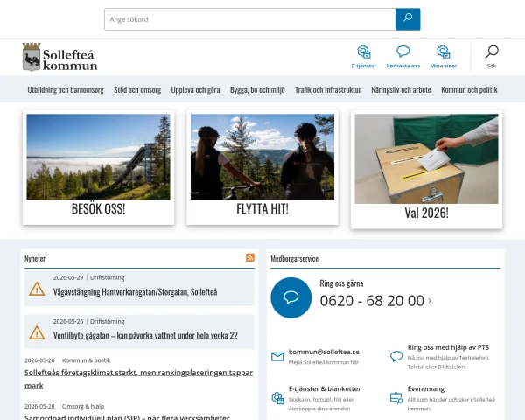Click calendar icon beside Evenemang
The height and width of the screenshot is (420, 525).
pos(396,398)
